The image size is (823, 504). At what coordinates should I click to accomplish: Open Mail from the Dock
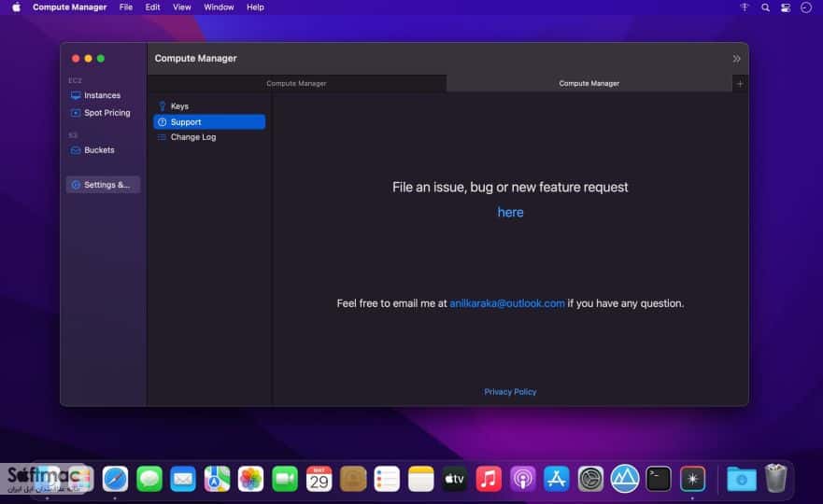pos(183,479)
